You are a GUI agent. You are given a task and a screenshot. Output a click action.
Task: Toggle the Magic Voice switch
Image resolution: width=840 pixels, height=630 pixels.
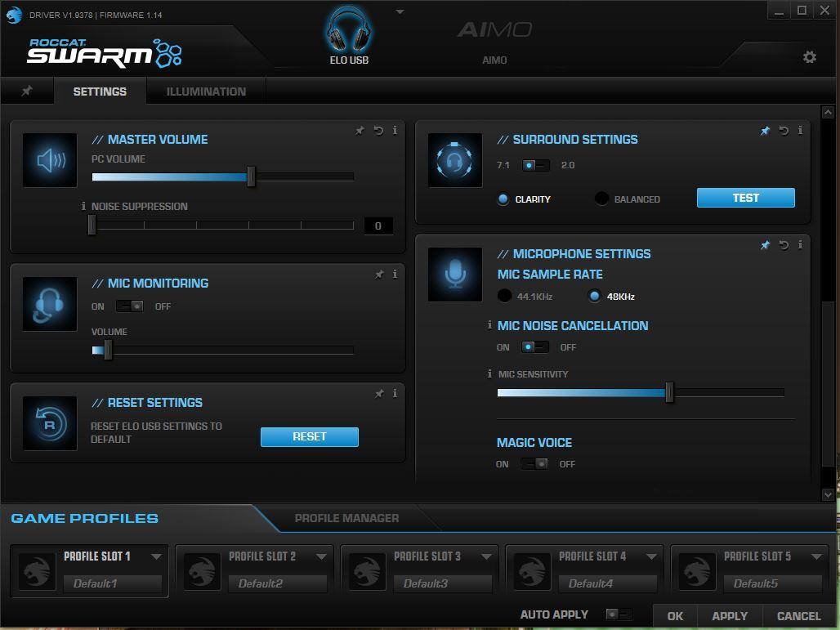pyautogui.click(x=534, y=464)
